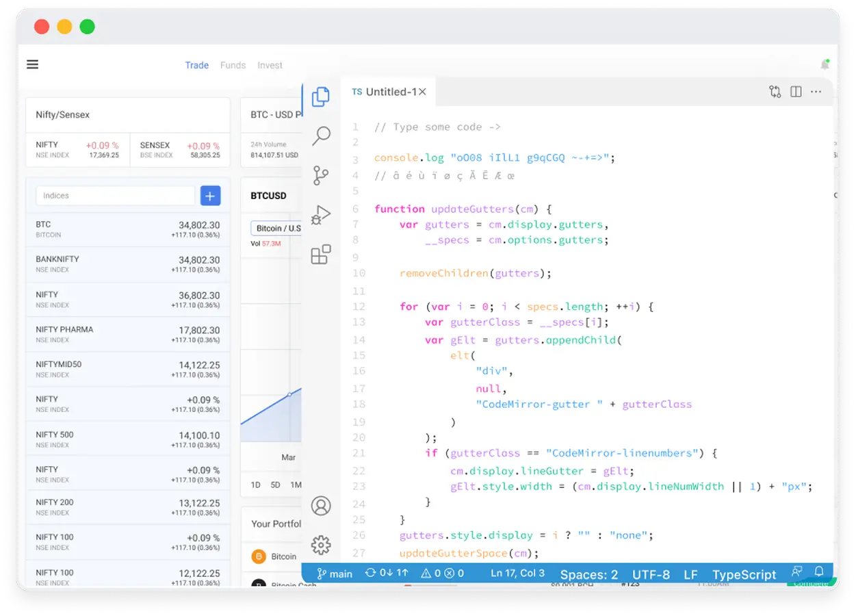The width and height of the screenshot is (856, 616).
Task: Open the Source Control panel
Action: [x=320, y=175]
